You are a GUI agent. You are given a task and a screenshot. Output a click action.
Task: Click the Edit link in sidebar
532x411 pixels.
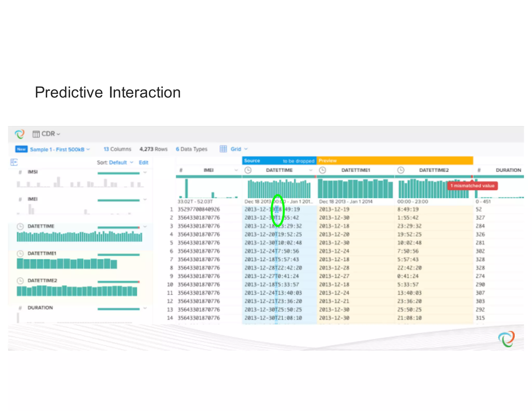coord(143,162)
